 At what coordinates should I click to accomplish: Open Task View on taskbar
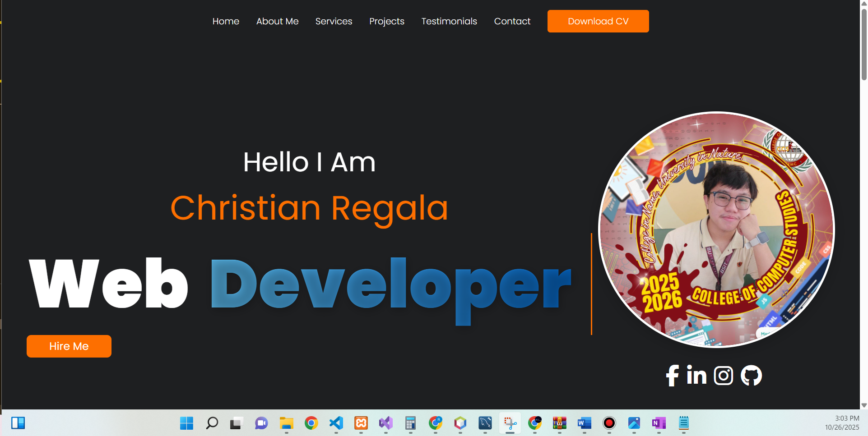coord(237,423)
